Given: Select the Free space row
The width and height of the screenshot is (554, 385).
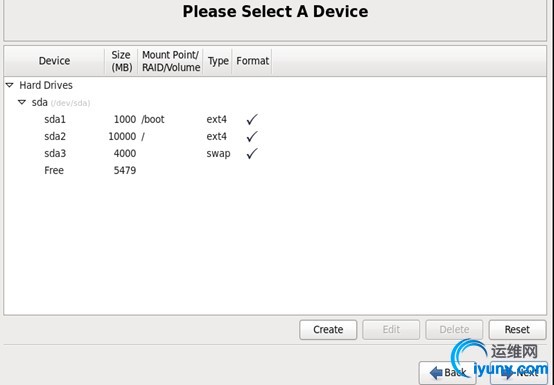Looking at the screenshot, I should [275, 170].
